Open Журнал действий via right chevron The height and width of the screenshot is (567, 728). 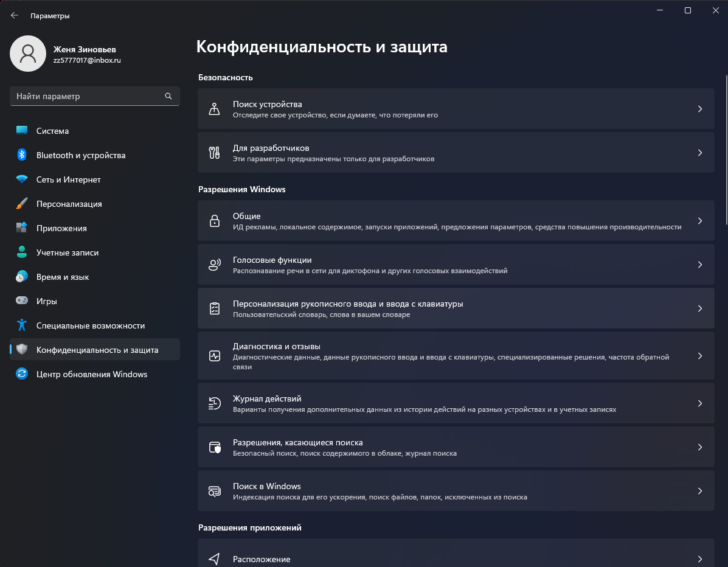699,403
